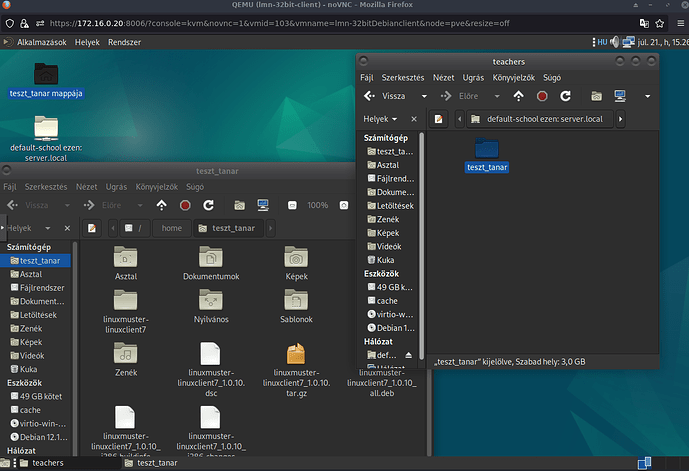
Task: Click the Computer icon in teachers toolbar
Action: click(620, 96)
